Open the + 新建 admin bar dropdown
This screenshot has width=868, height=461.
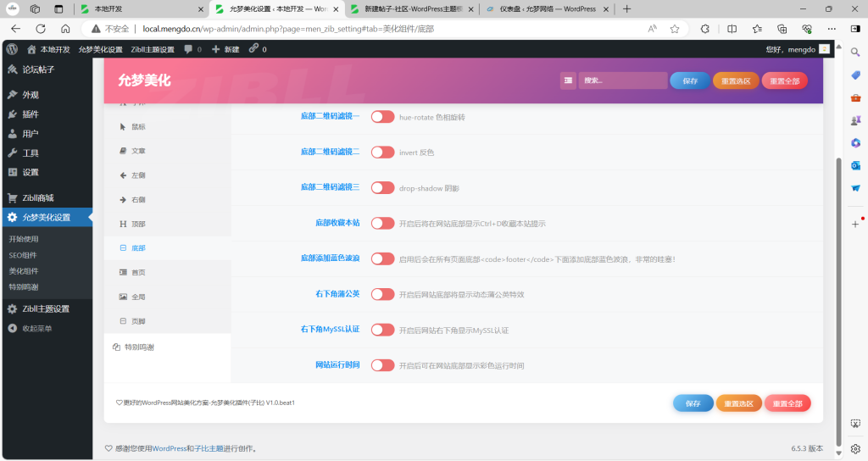[x=225, y=49]
